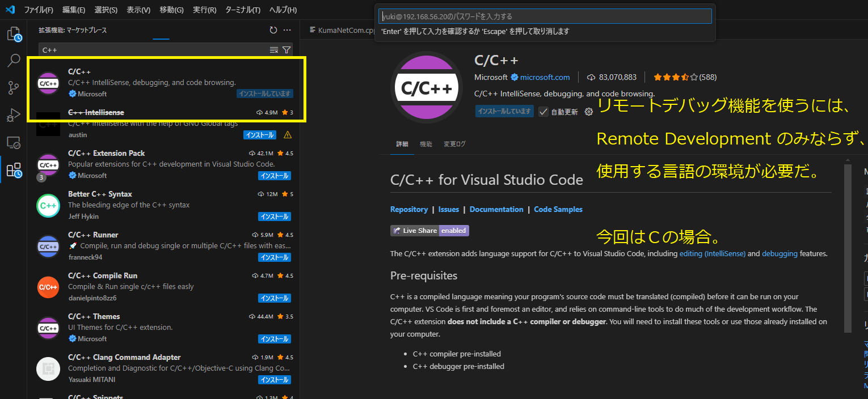Click the C/C++ Runner extension icon

pos(48,246)
